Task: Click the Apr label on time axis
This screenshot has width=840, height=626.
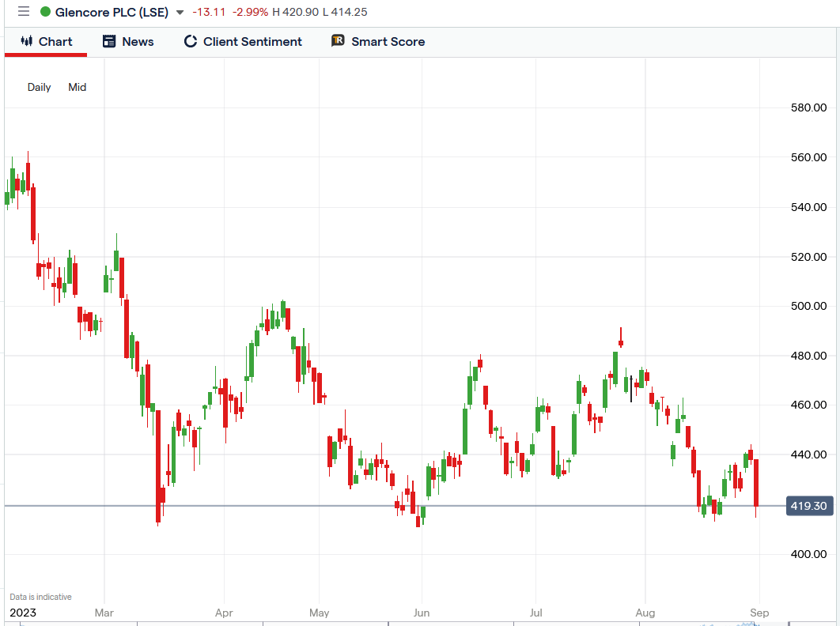Action: point(224,613)
